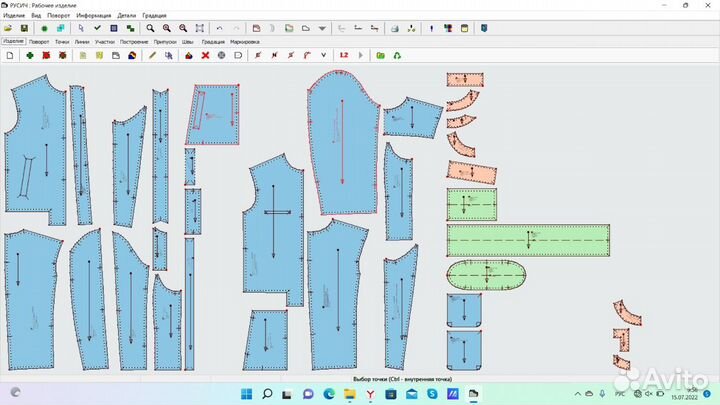Select the green oval pattern piece
This screenshot has width=720, height=405.
click(486, 275)
